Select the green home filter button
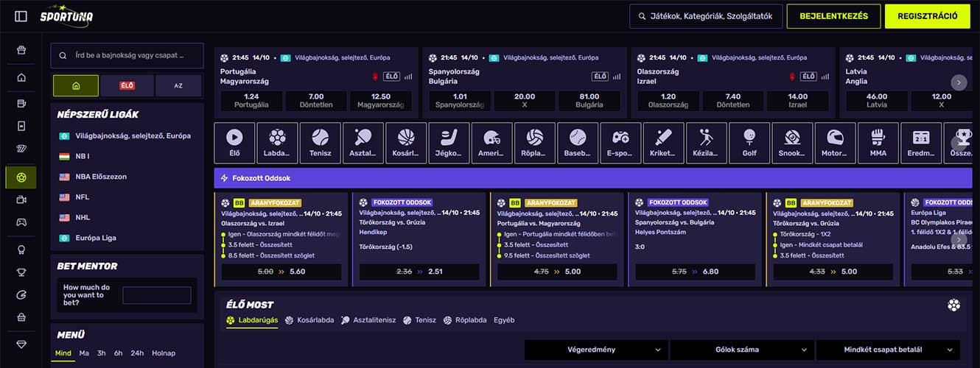 pos(76,85)
